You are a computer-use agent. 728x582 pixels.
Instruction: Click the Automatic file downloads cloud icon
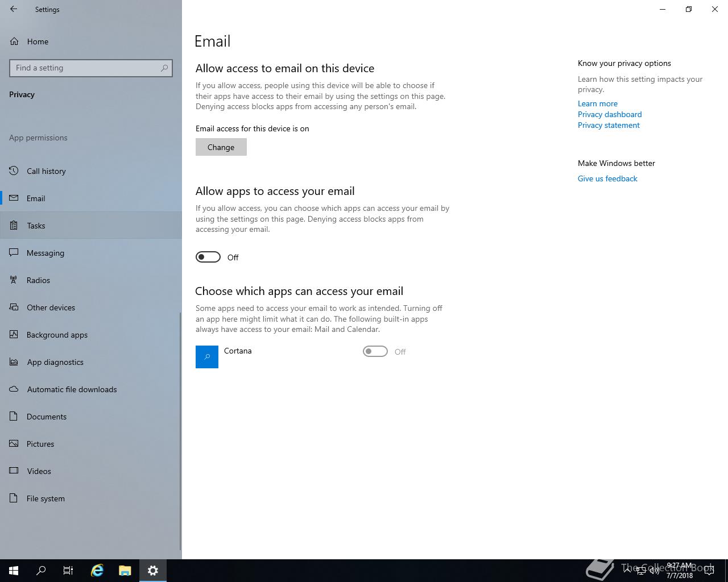click(x=14, y=389)
